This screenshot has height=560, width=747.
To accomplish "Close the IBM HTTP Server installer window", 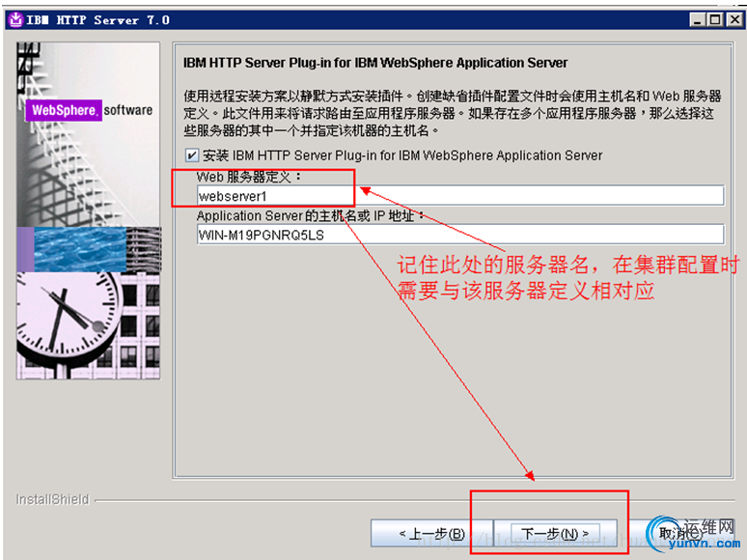I will 734,20.
